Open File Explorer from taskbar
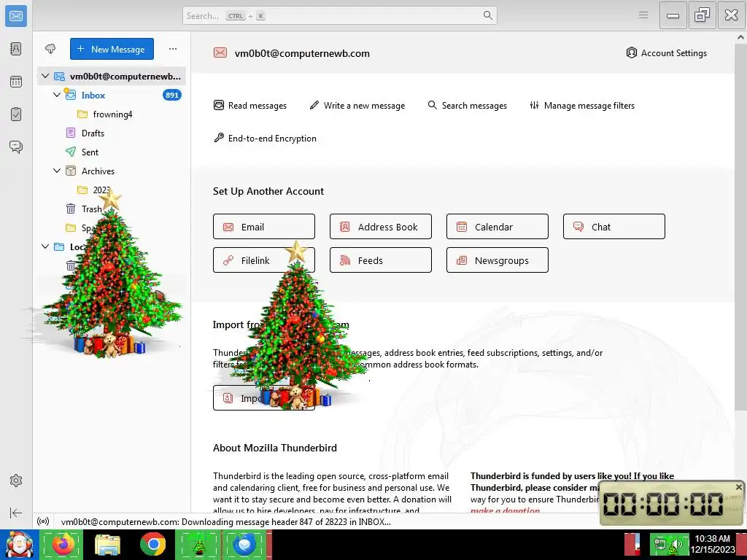Viewport: 747px width, 560px height. [x=108, y=544]
